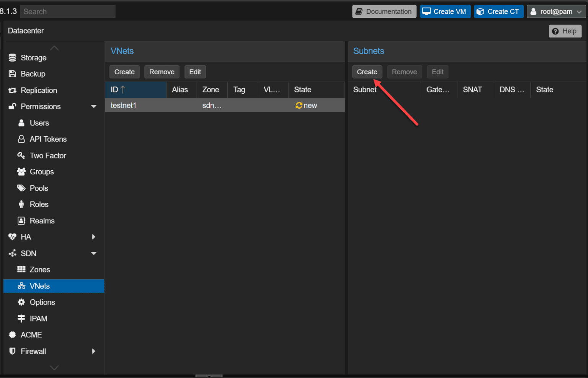Open the Backup section

[33, 74]
